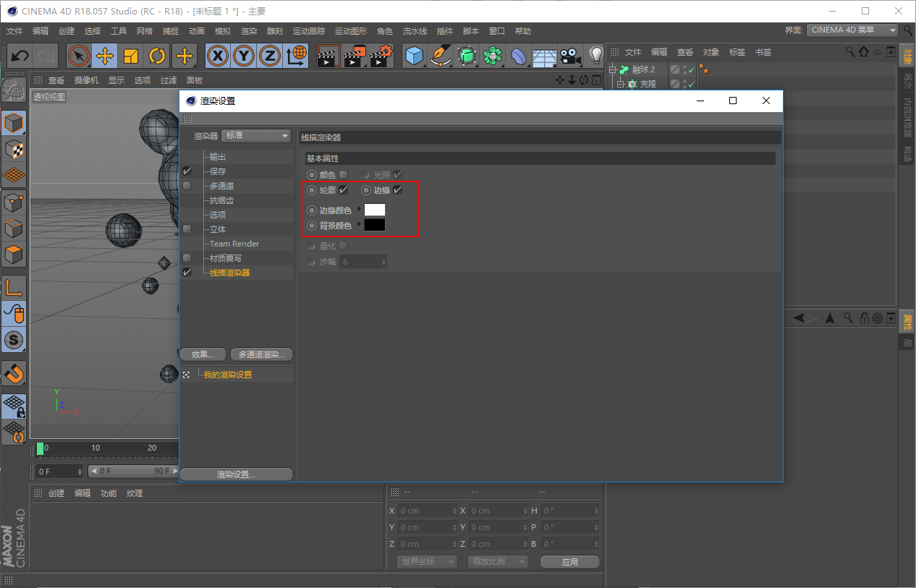Toggle Enable Snap magnet icon
This screenshot has width=916, height=588.
[x=14, y=373]
